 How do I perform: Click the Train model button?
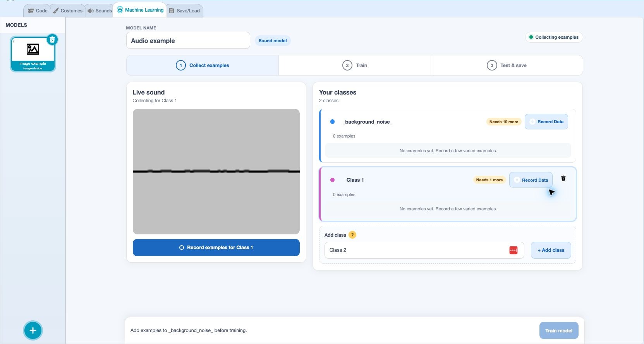(559, 330)
